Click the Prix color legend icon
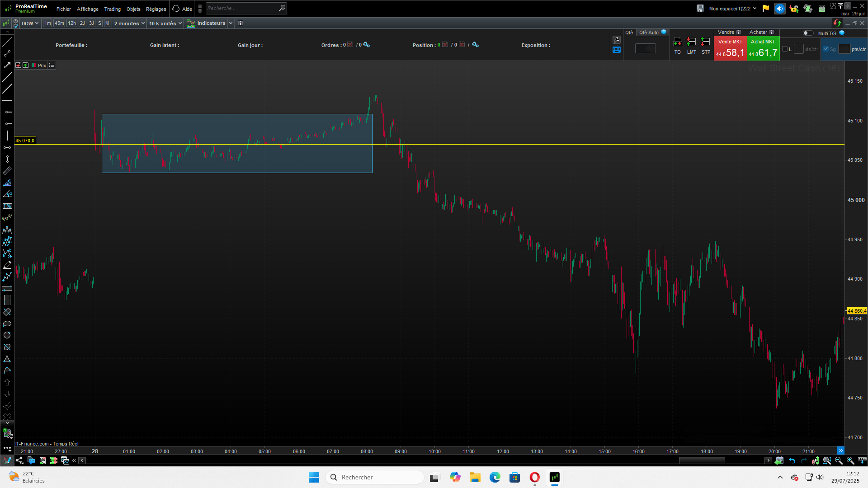The image size is (868, 488). click(34, 66)
